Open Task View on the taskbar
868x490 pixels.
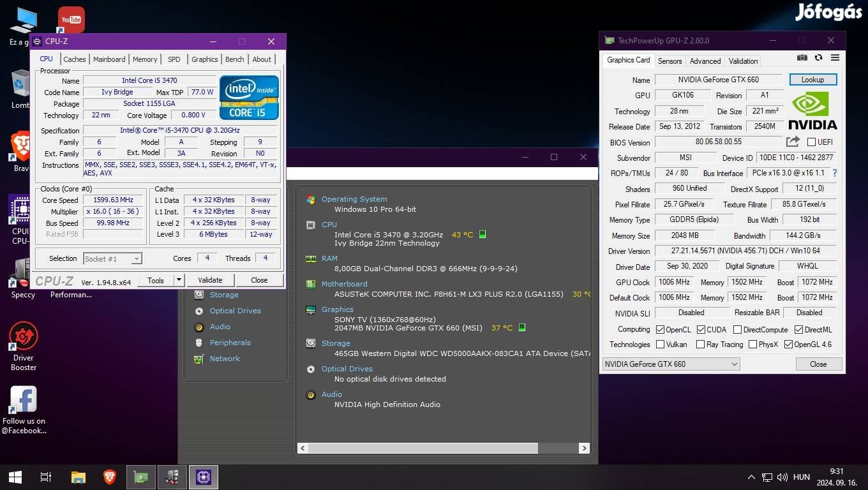click(45, 477)
